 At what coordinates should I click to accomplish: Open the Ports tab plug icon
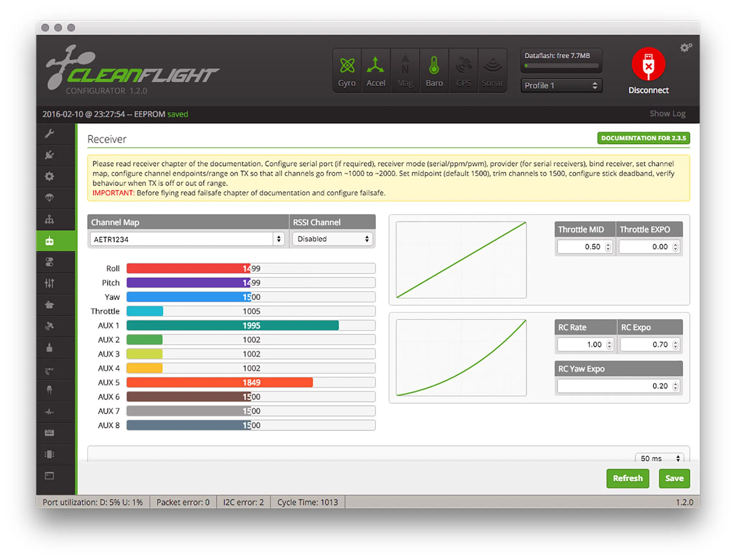click(50, 155)
